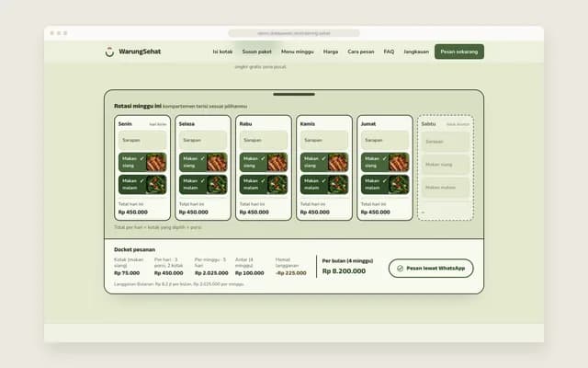588x368 pixels.
Task: Click Jumat total Rp 450.000
Action: 376,213
